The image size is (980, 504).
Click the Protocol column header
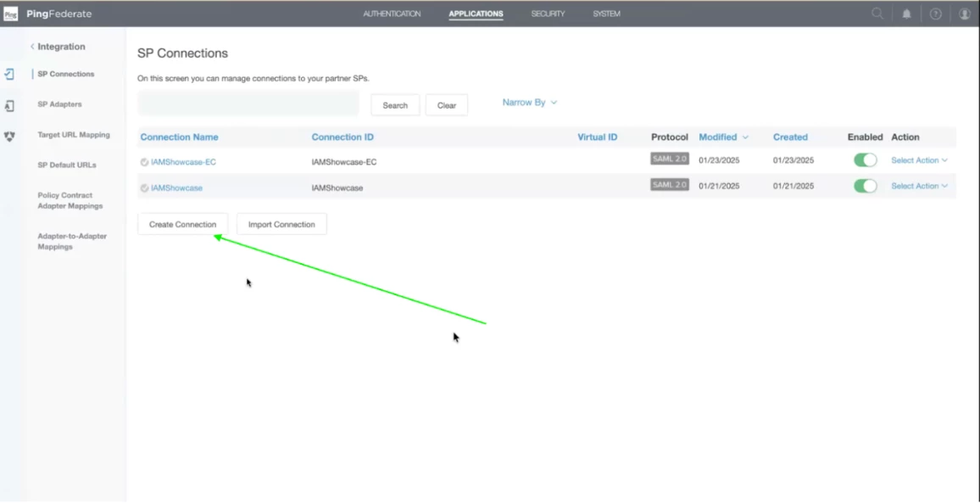[670, 137]
